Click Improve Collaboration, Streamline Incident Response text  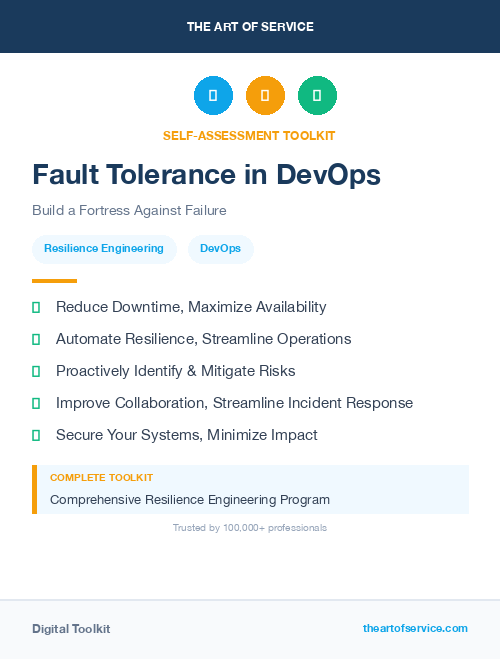click(x=234, y=403)
